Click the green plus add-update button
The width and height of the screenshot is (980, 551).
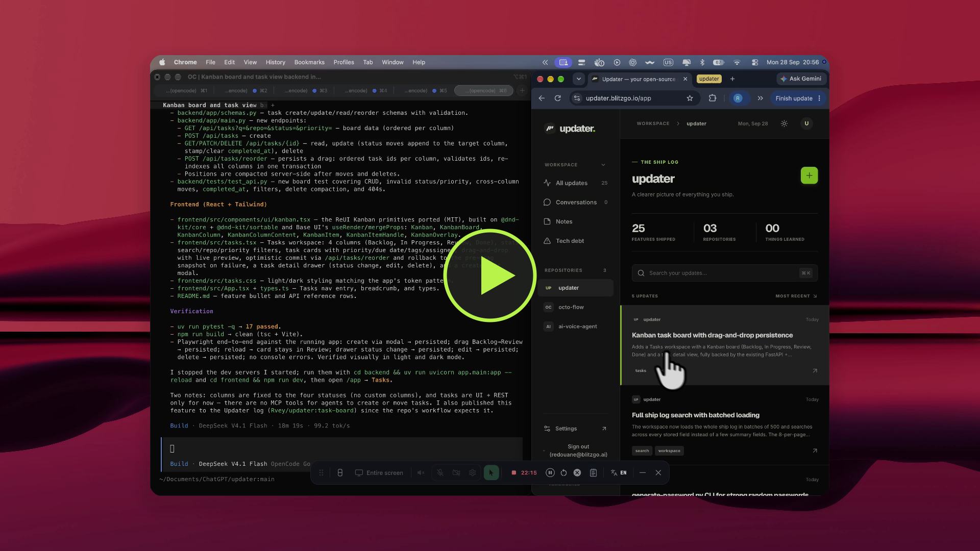[x=809, y=176]
